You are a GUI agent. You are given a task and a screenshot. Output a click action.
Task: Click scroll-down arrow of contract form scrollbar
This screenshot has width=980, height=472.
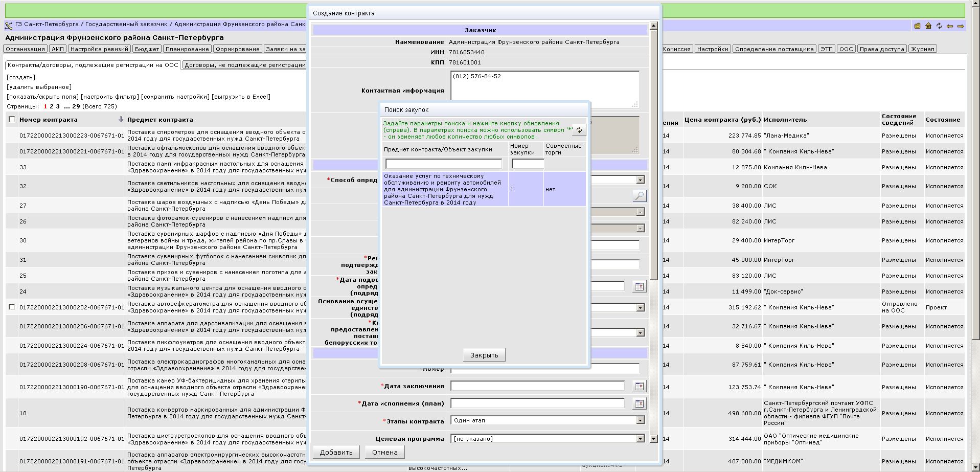(654, 439)
